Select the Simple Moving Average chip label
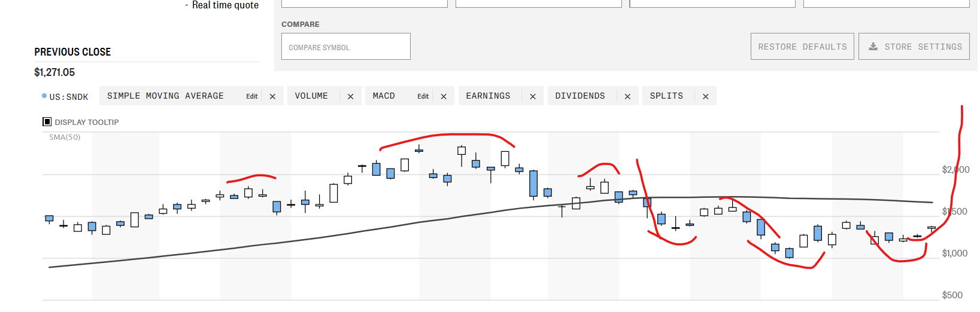 point(165,96)
